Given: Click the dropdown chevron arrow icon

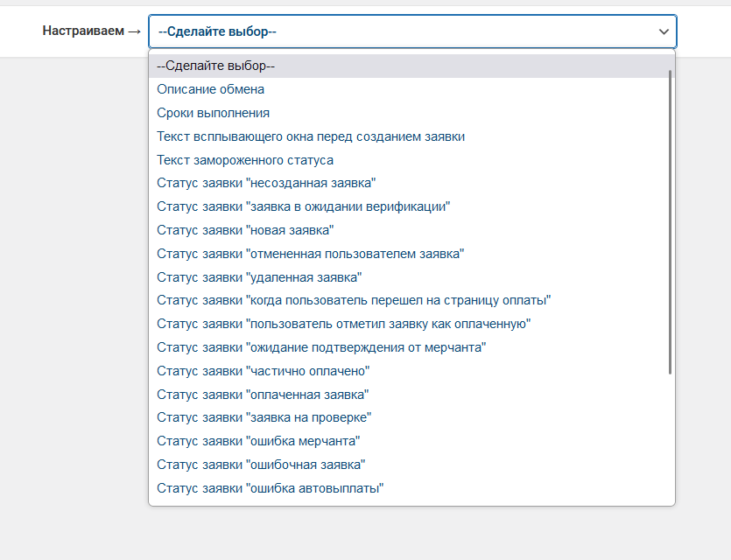Looking at the screenshot, I should click(x=663, y=31).
